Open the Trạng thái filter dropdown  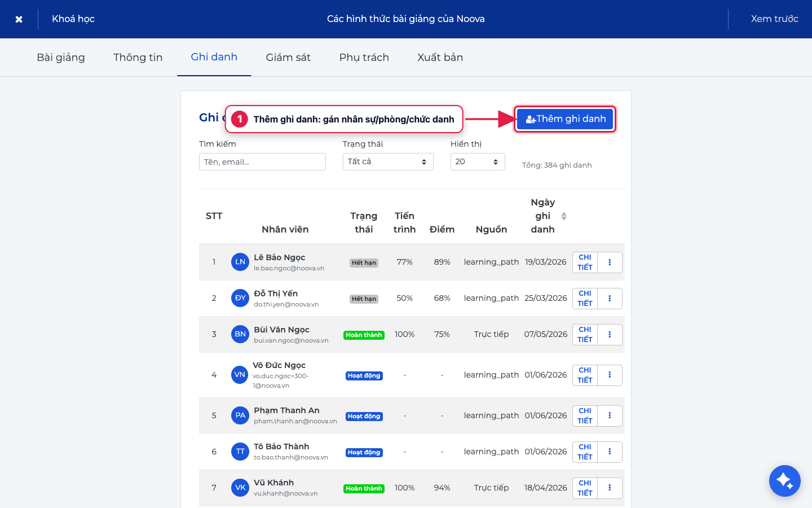tap(388, 162)
